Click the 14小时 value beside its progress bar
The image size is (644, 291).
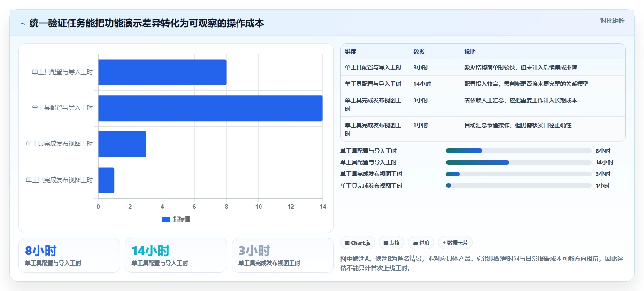click(604, 162)
